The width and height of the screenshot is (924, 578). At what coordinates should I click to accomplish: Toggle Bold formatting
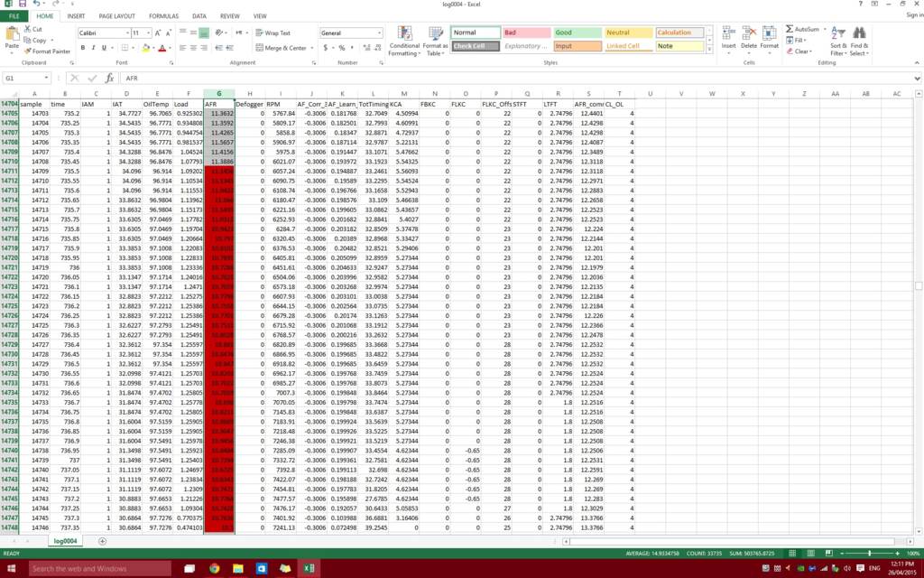pos(81,48)
